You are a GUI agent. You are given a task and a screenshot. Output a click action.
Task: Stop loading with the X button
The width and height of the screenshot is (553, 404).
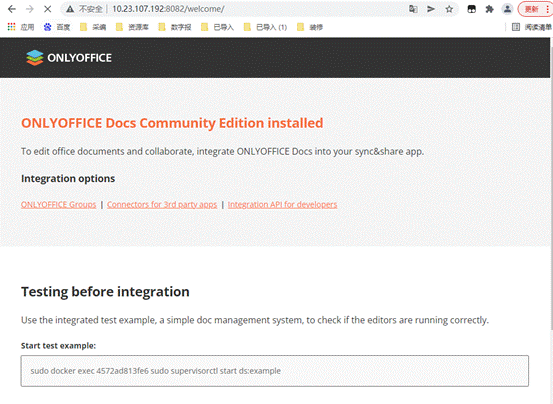pyautogui.click(x=48, y=9)
